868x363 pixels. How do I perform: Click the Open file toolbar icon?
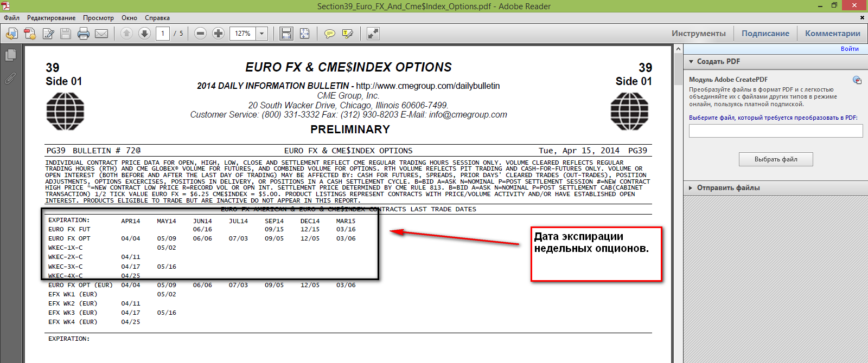point(11,34)
